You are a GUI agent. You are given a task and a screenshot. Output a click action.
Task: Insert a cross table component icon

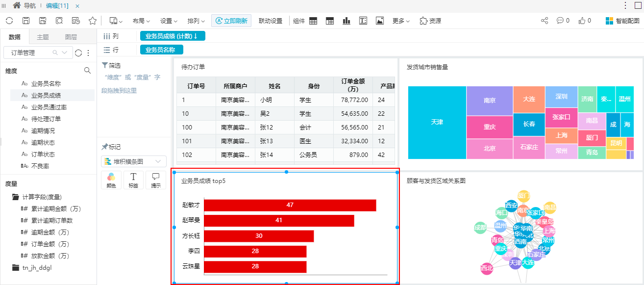330,21
